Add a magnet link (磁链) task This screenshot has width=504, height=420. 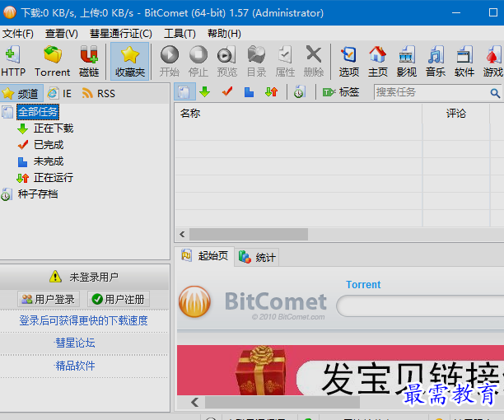(x=89, y=62)
